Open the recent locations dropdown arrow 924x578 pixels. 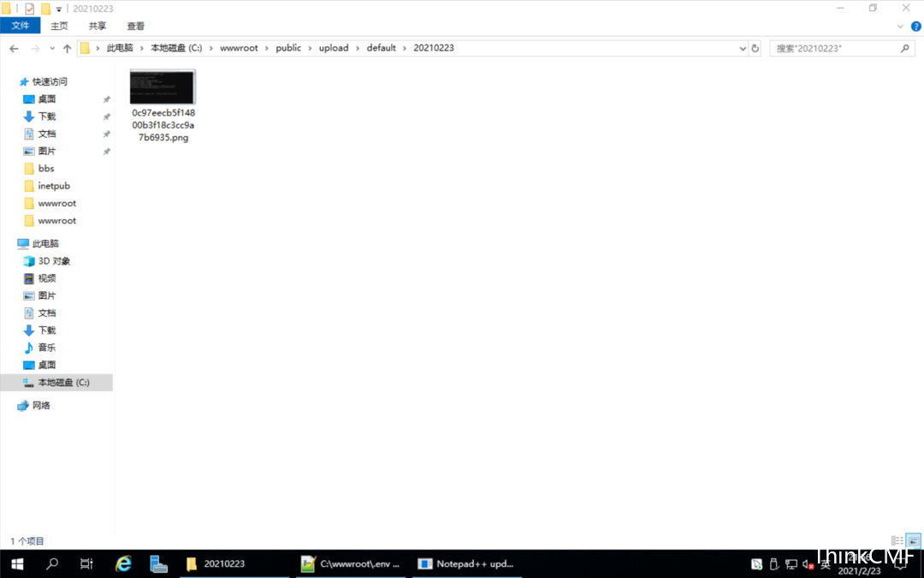tap(52, 48)
